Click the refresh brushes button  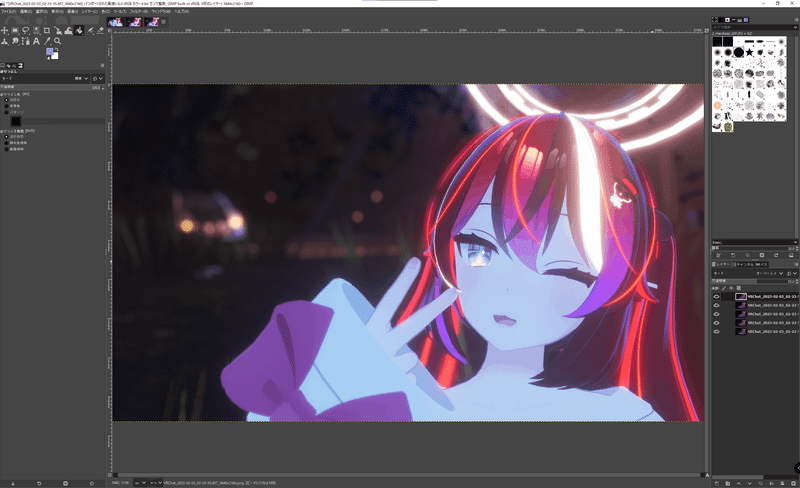click(x=776, y=255)
